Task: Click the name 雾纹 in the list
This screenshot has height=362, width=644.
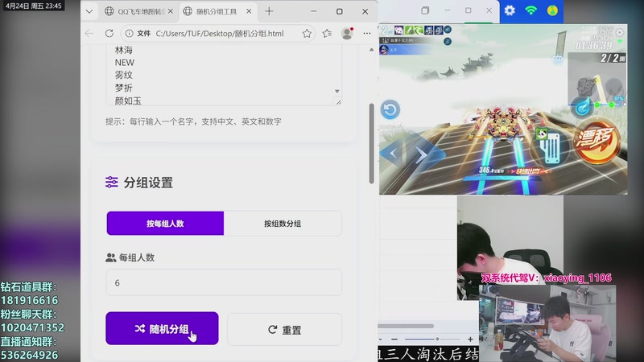Action: [x=124, y=75]
